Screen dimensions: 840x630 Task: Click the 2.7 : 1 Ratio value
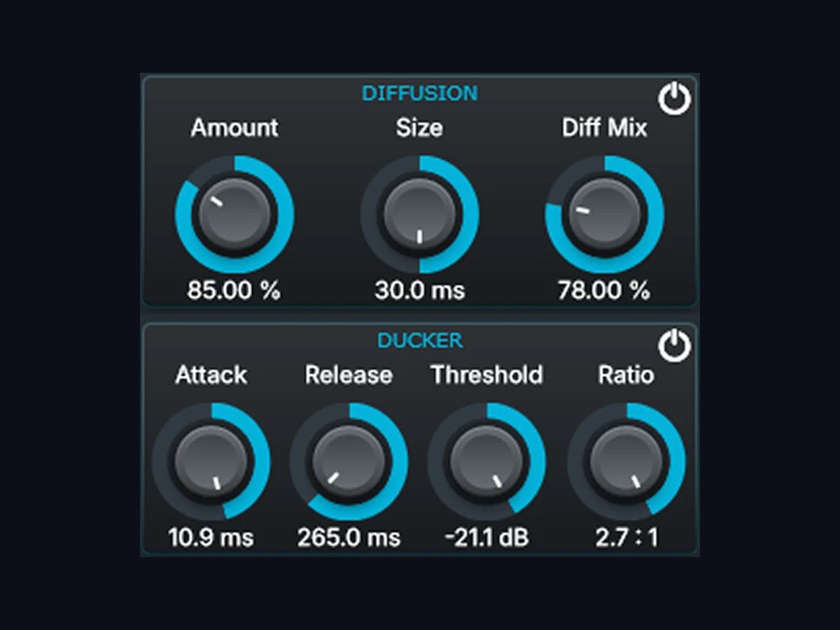626,538
